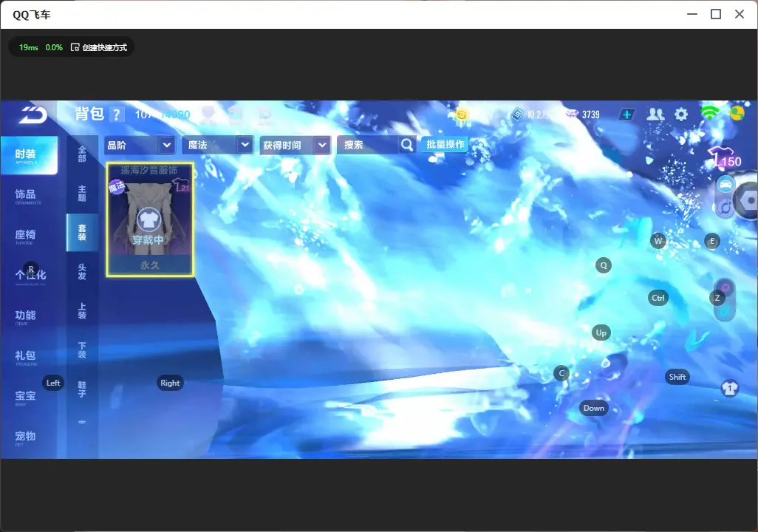Click the 3739 diamond balance value
Screen dimensions: 758x532
click(x=591, y=115)
